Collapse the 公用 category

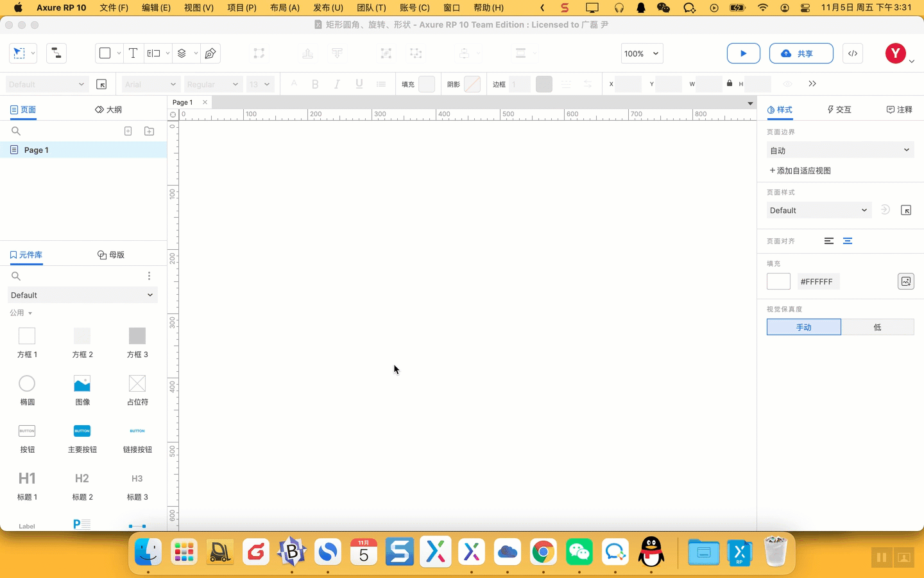point(21,313)
